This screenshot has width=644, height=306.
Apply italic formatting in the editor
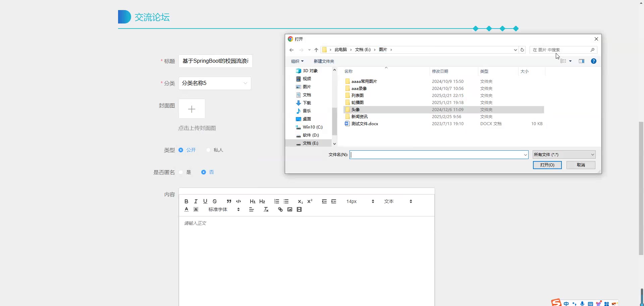196,201
